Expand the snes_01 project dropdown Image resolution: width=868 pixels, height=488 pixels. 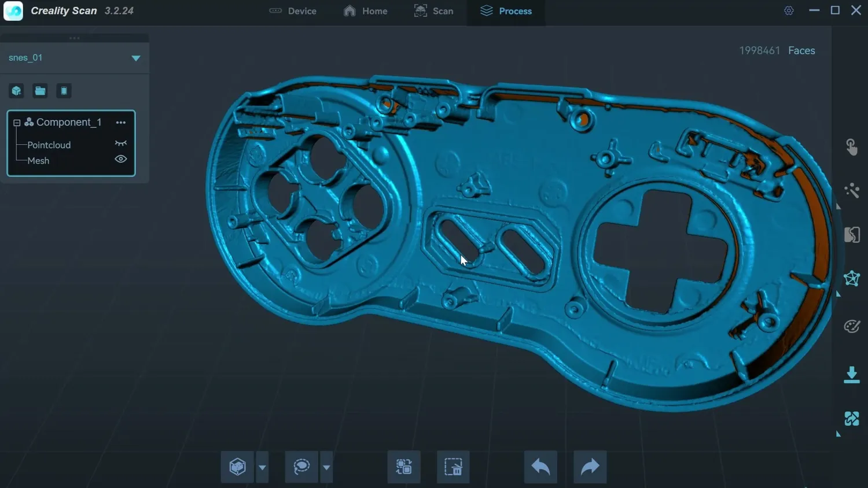pyautogui.click(x=136, y=58)
